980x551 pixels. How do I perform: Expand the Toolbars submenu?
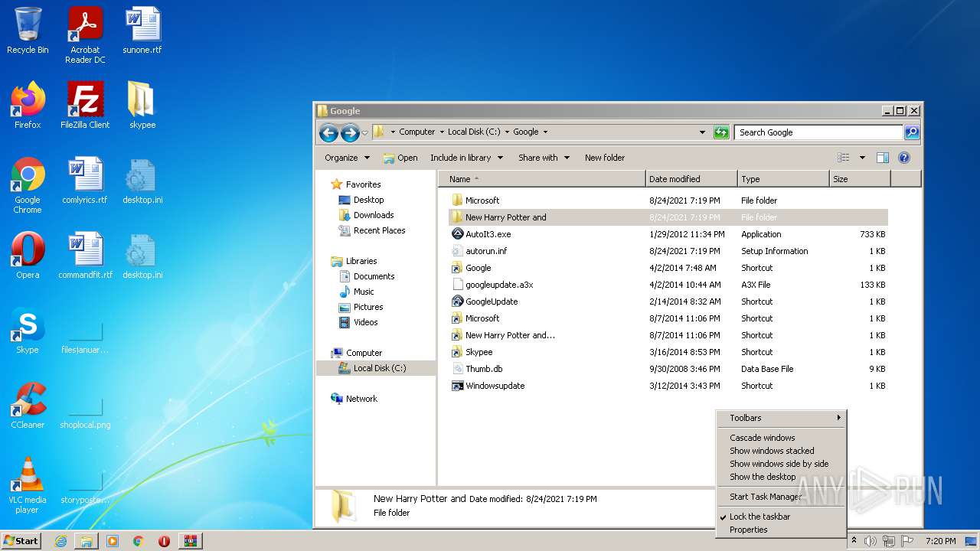point(781,418)
